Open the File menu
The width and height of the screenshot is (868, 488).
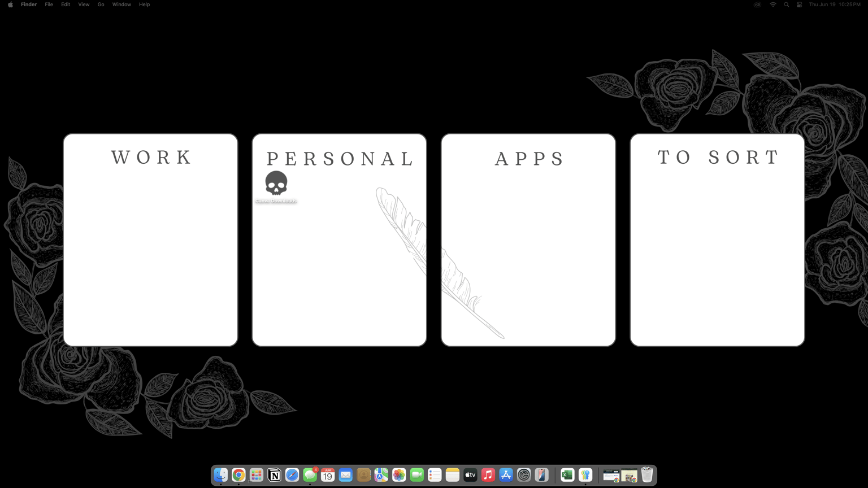(49, 5)
